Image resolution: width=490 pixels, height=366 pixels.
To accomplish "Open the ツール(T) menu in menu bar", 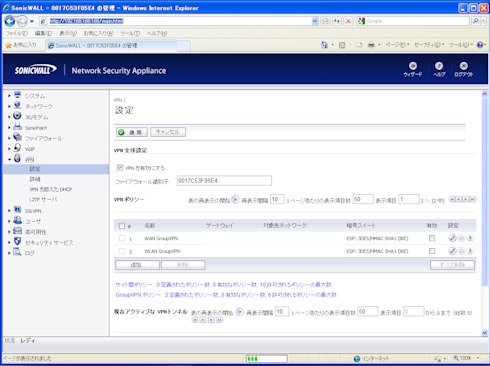I will [130, 33].
